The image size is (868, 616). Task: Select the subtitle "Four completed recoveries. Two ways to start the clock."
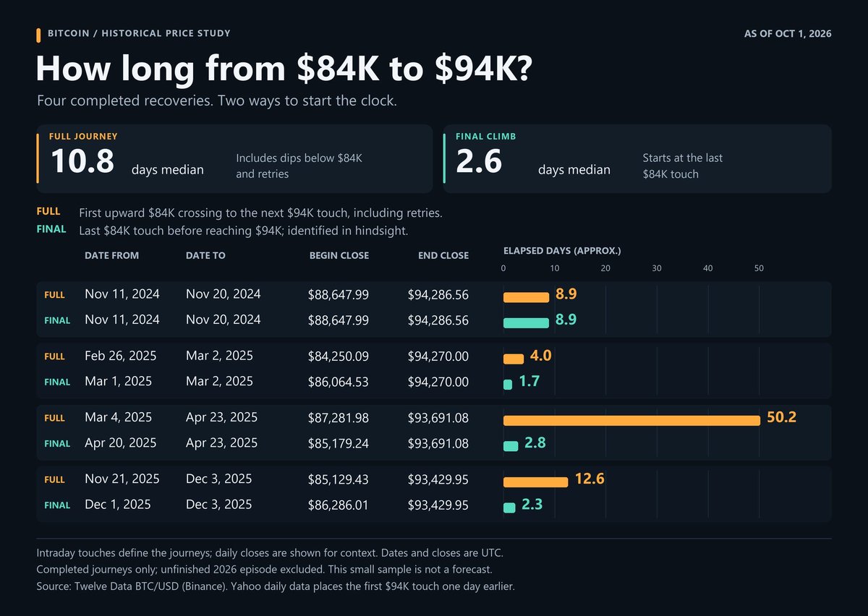[217, 100]
